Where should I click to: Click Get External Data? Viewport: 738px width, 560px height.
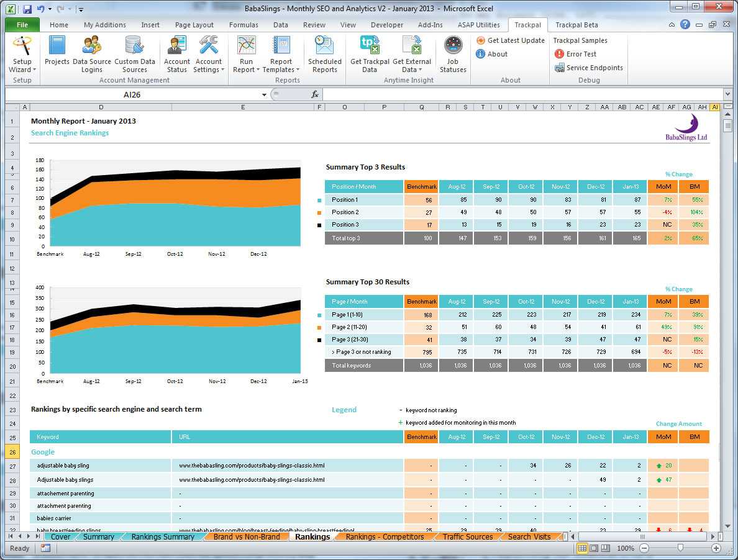[412, 55]
